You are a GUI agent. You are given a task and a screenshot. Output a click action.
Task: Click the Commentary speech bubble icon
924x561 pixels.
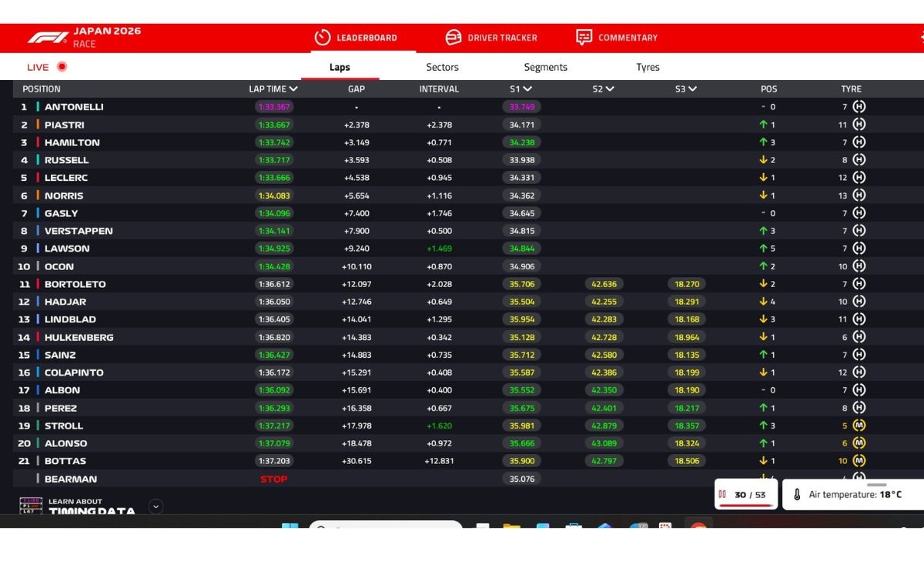tap(584, 38)
